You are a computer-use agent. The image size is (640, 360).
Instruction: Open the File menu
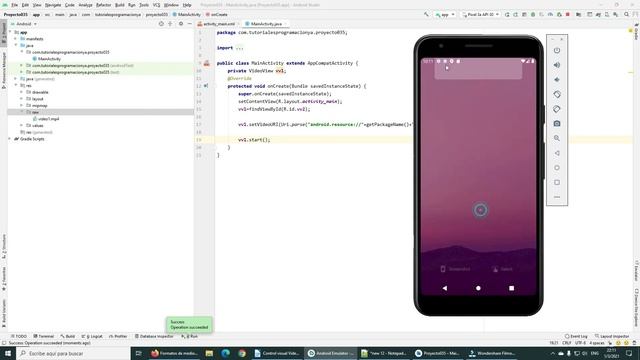(15, 5)
